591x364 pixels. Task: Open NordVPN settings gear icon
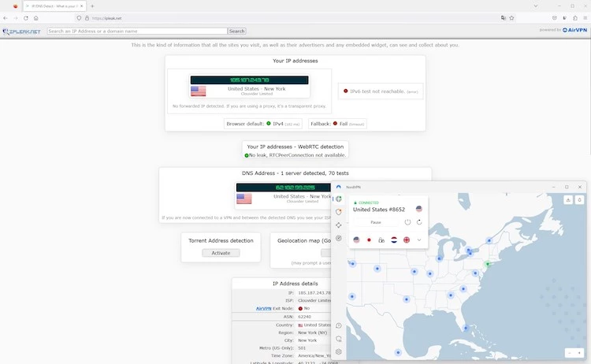339,351
